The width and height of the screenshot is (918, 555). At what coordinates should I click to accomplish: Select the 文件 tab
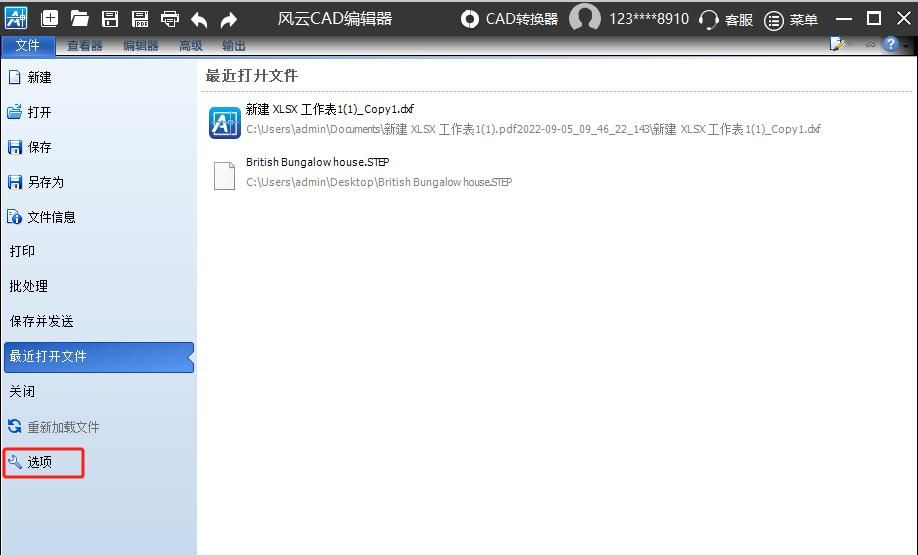coord(28,45)
